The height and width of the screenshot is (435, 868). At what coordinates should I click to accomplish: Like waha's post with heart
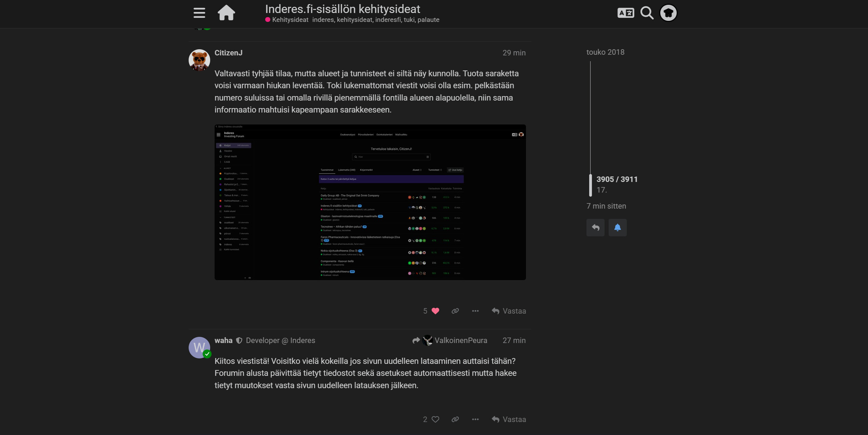pyautogui.click(x=435, y=419)
